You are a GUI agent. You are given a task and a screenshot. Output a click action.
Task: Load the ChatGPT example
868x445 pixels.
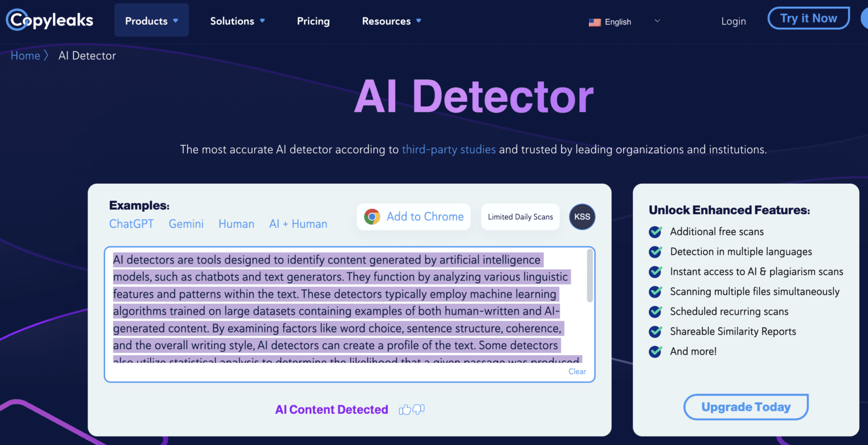(131, 224)
